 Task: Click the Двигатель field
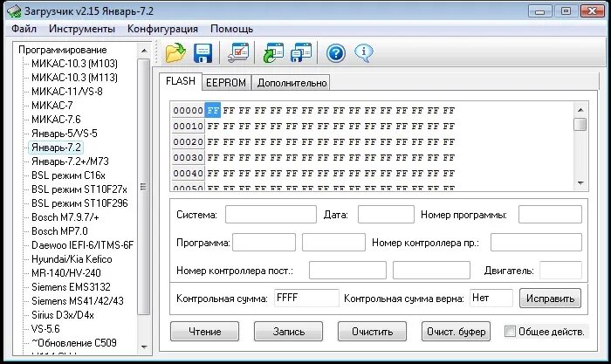coord(560,270)
